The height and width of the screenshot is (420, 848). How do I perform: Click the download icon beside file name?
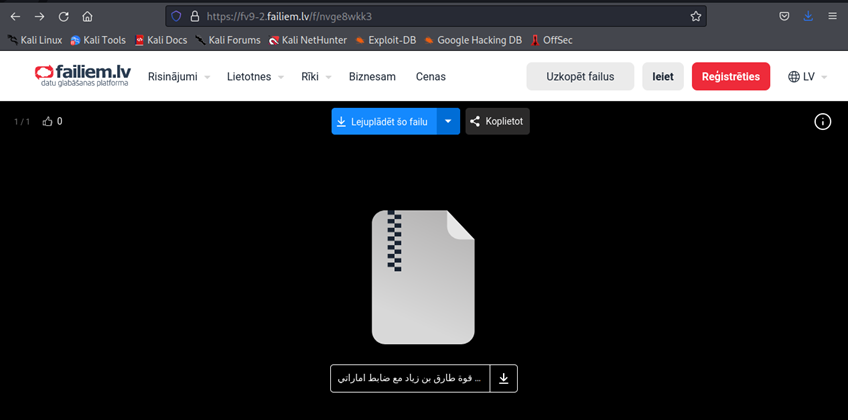504,378
